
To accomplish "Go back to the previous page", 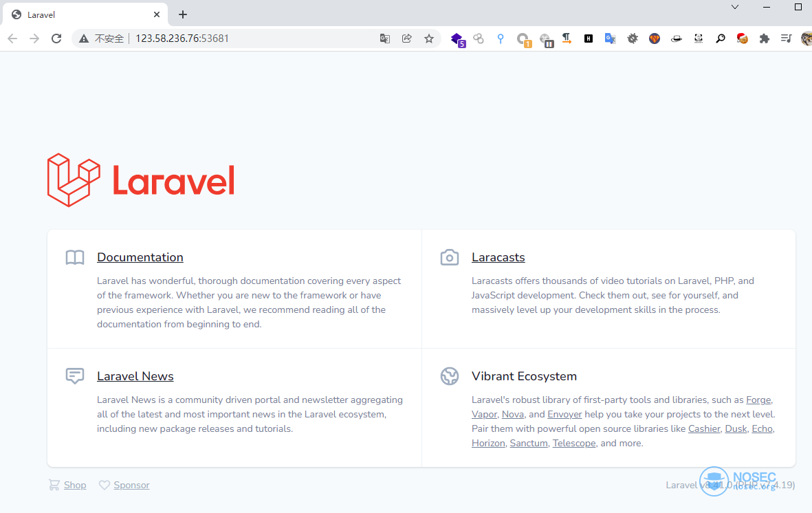I will (12, 39).
